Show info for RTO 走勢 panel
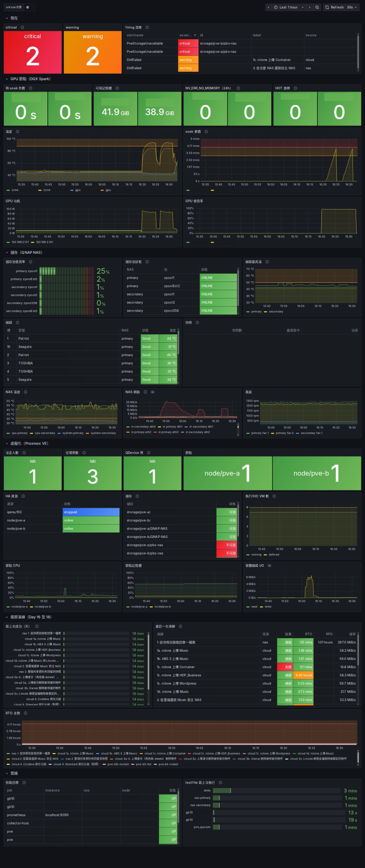Image resolution: width=365 pixels, height=868 pixels. pyautogui.click(x=26, y=713)
